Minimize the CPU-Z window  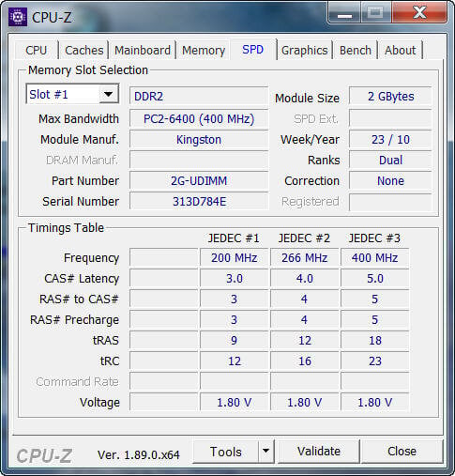coord(344,13)
